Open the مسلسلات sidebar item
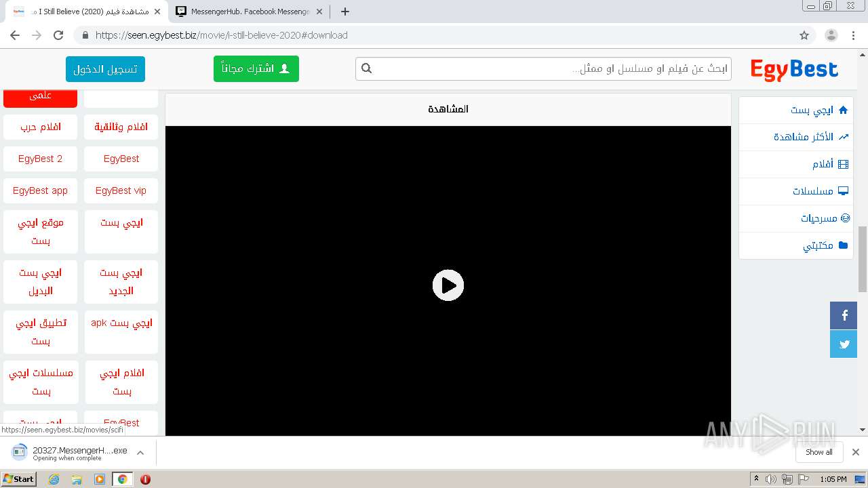The height and width of the screenshot is (488, 868). click(796, 191)
